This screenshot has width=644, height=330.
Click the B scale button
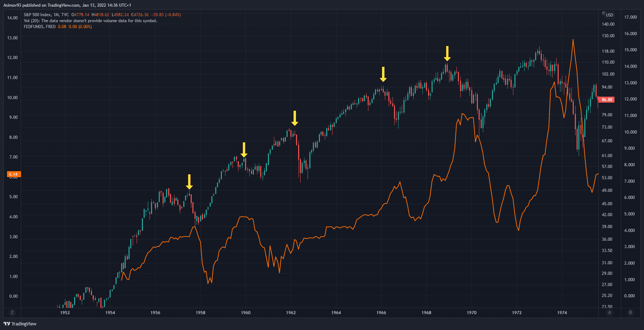point(630,312)
